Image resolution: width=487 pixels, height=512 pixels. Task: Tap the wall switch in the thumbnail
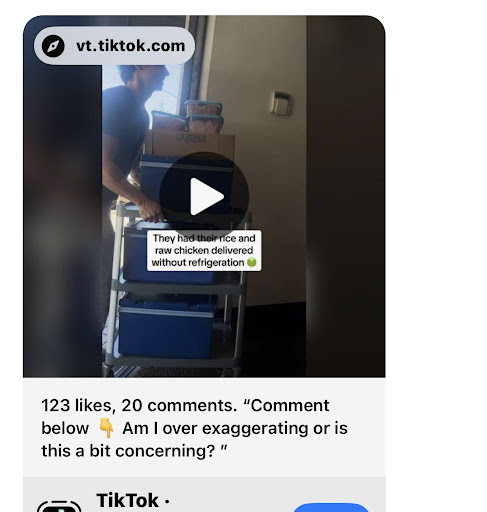coord(281,104)
